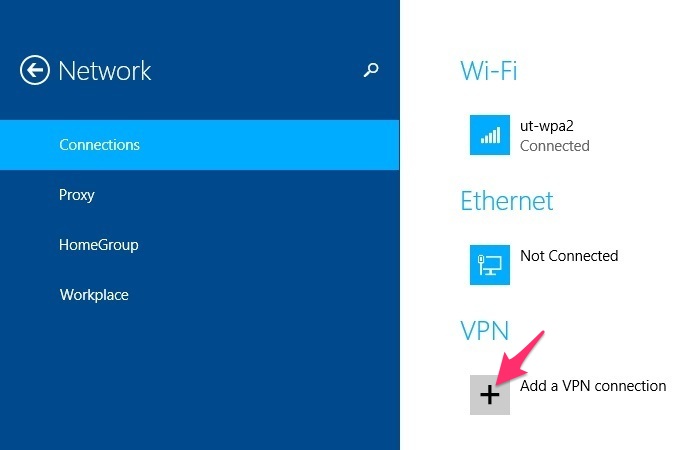Click the pink arrow annotation
The image size is (687, 450).
coord(521,356)
